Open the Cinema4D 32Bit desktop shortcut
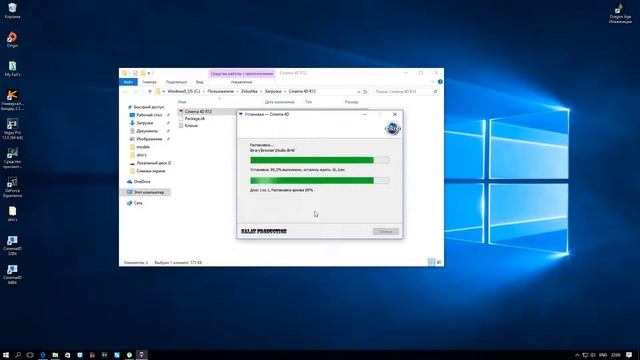This screenshot has height=360, width=640. click(12, 245)
